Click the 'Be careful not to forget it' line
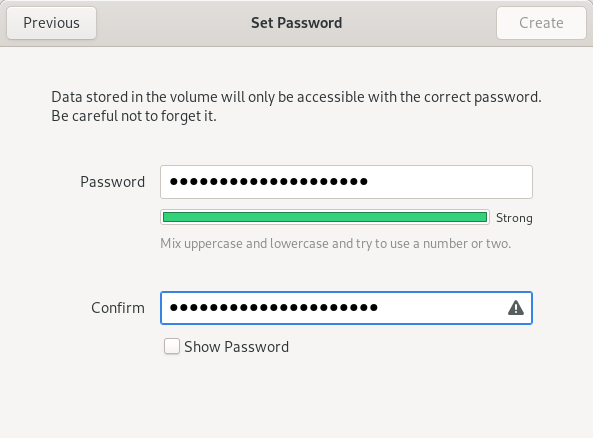The width and height of the screenshot is (593, 438). click(134, 116)
